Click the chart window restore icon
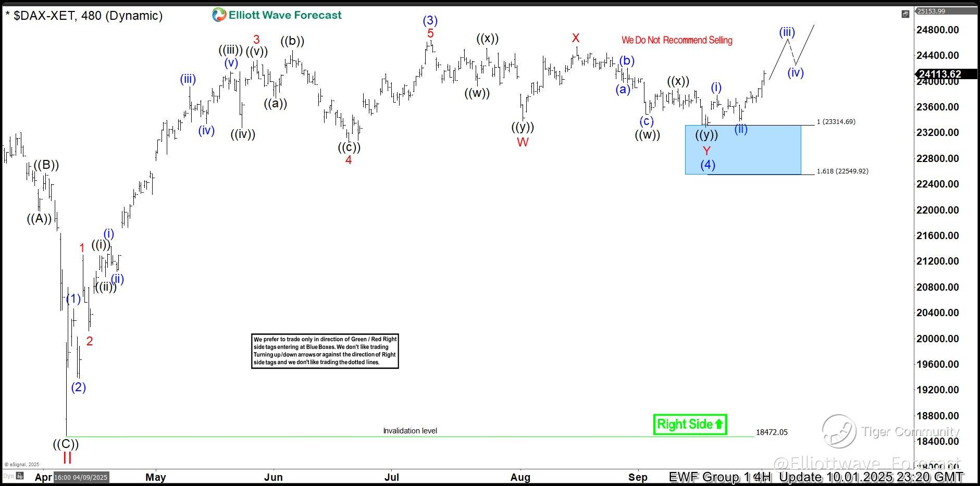980x486 pixels. (x=905, y=14)
